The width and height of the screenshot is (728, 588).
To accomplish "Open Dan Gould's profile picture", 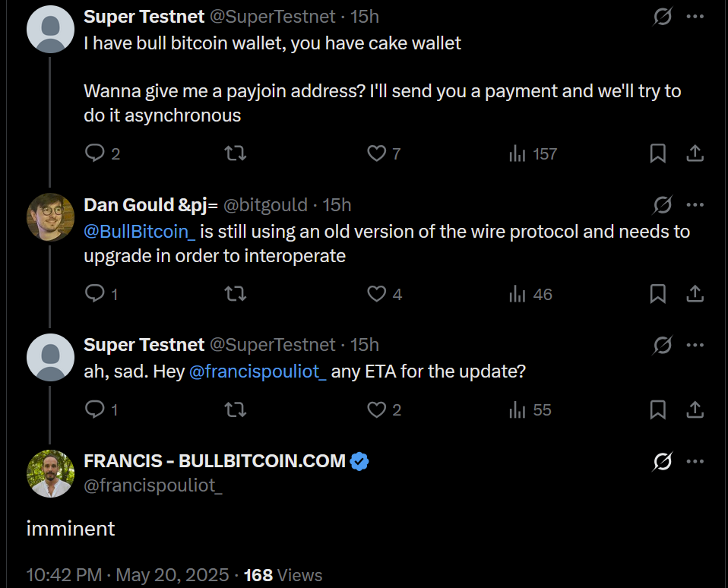I will 50,216.
